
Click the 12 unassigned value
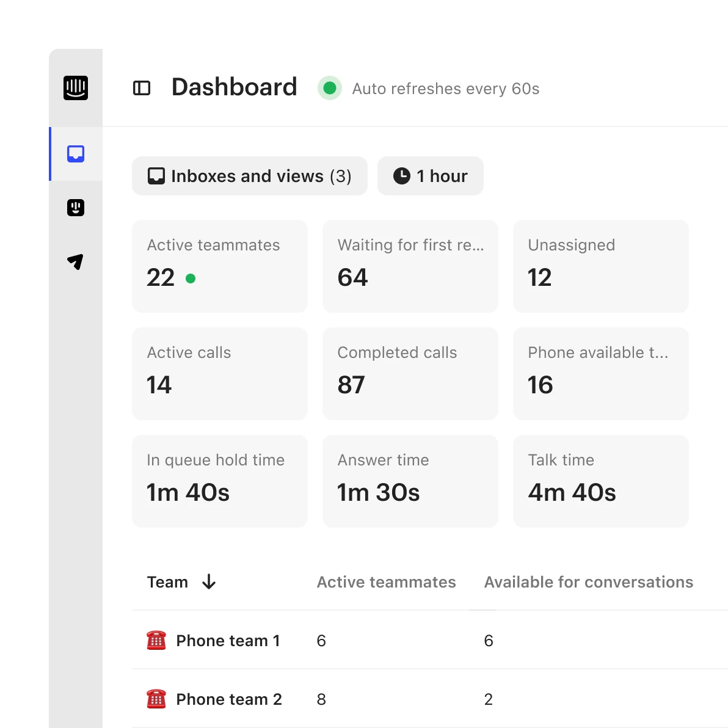(539, 278)
